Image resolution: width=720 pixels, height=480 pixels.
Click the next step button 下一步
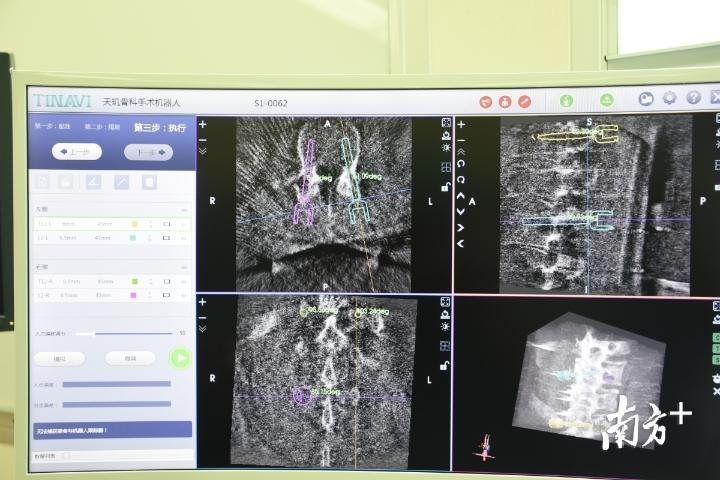pyautogui.click(x=148, y=152)
